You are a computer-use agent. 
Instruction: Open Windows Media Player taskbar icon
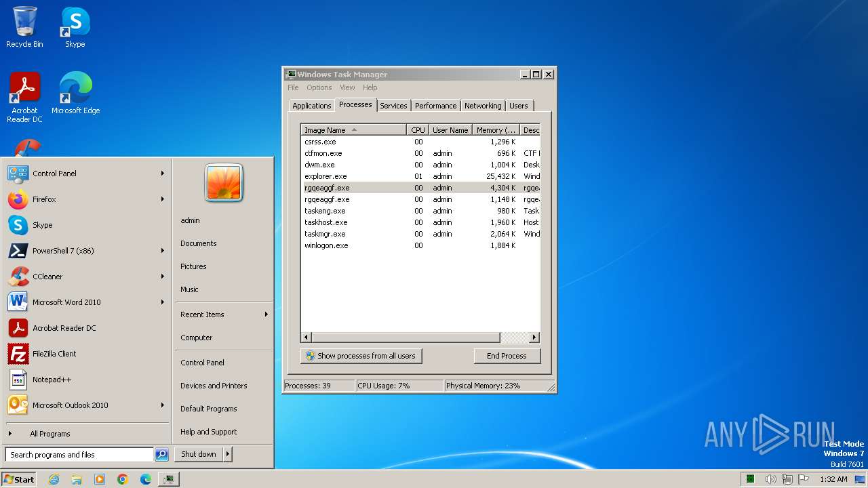click(x=100, y=479)
